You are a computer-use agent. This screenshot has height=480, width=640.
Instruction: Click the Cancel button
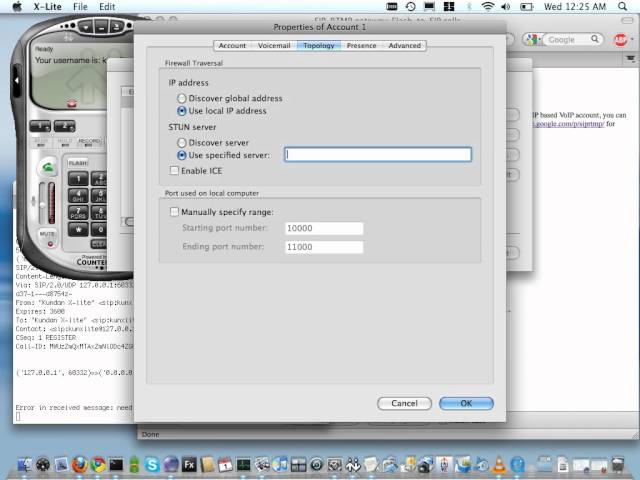click(404, 403)
